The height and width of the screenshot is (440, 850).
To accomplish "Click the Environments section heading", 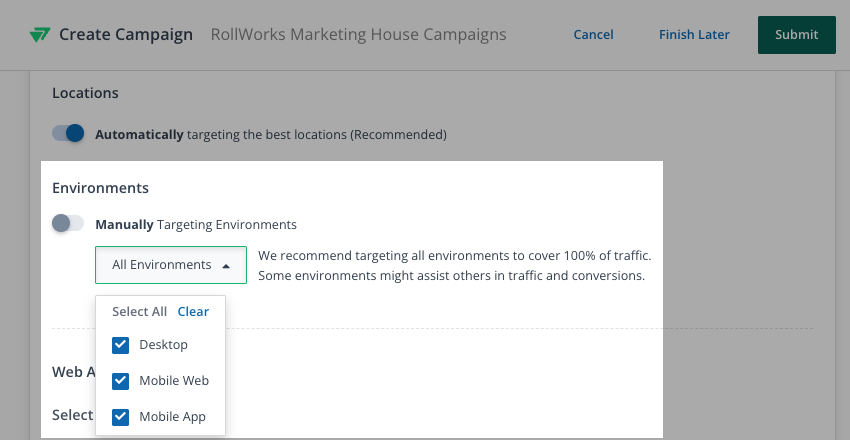I will (100, 188).
